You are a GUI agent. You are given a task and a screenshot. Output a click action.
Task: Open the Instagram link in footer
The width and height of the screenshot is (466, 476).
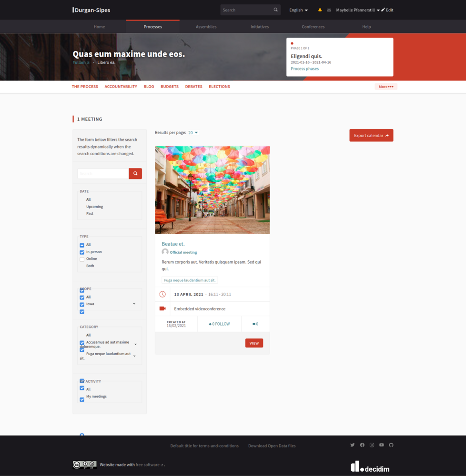[x=372, y=445]
